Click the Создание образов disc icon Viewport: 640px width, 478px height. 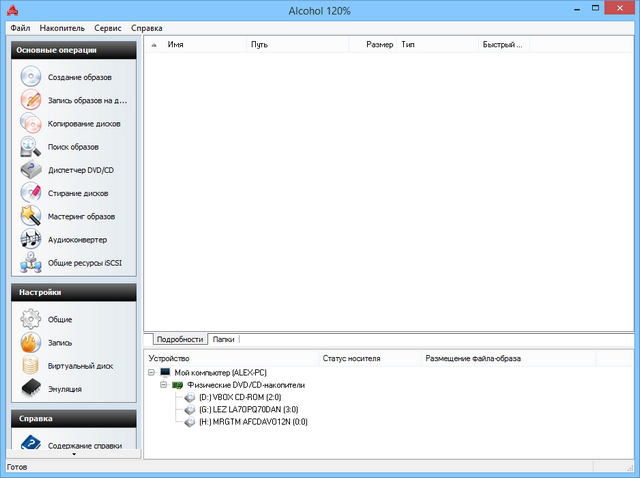[30, 77]
